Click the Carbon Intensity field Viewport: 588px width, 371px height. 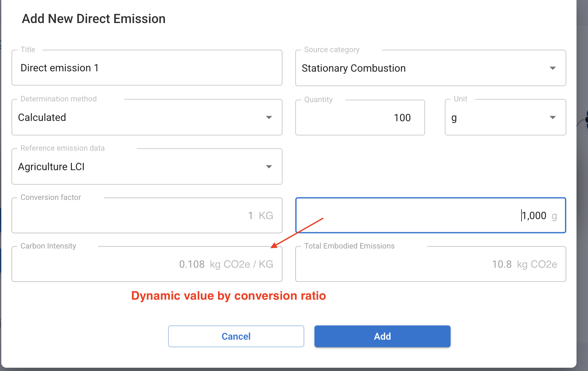[x=147, y=264]
